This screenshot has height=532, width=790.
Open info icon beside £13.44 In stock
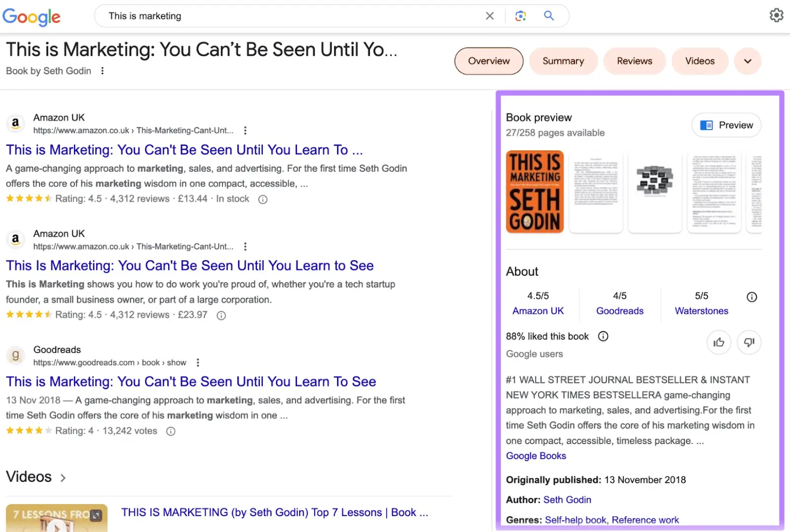(263, 199)
